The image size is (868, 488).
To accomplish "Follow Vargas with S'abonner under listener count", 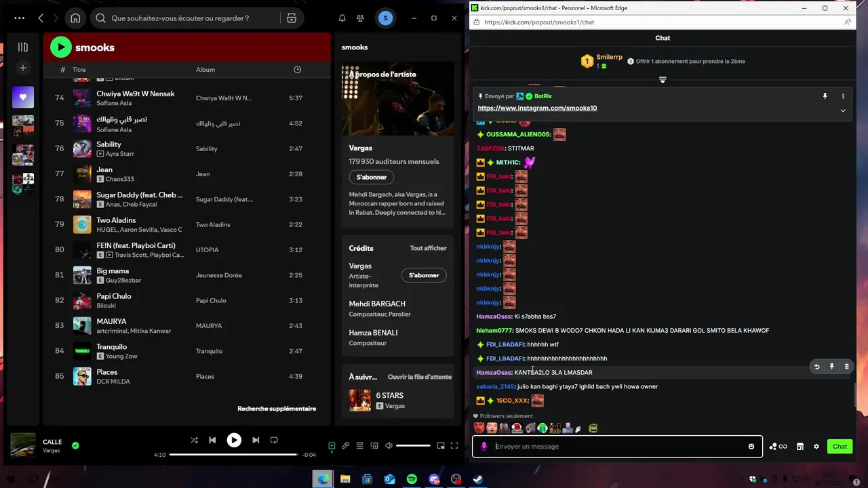I will point(372,177).
